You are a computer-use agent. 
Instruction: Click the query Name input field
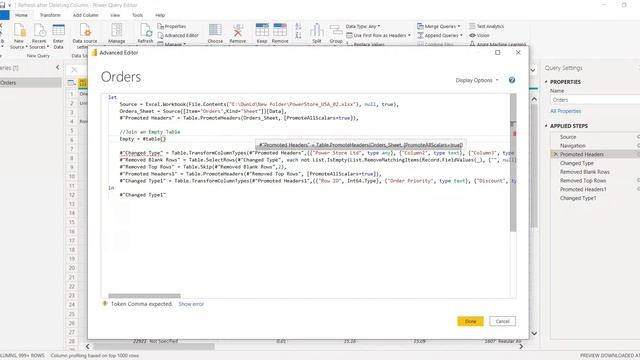(595, 100)
